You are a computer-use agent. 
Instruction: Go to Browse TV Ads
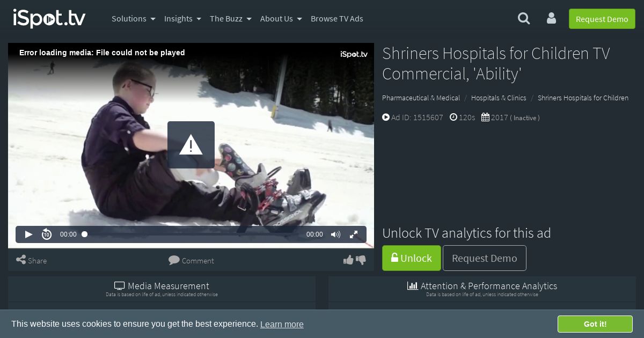337,19
